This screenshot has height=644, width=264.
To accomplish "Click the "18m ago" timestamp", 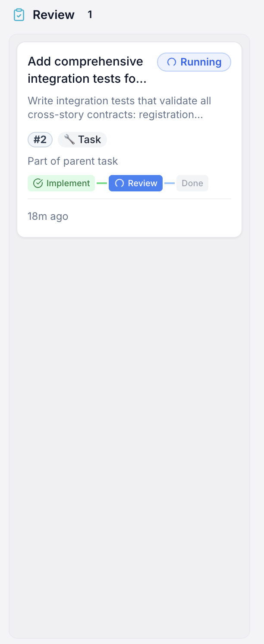I will (x=48, y=216).
